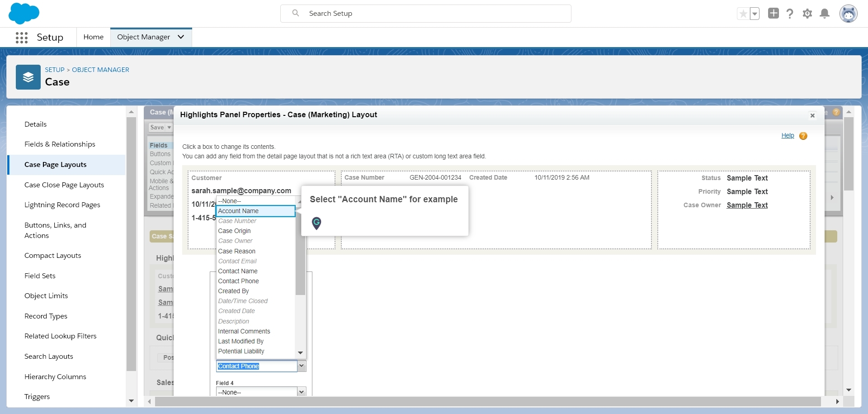The image size is (868, 414).
Task: Follow the OBJECT MANAGER breadcrumb link
Action: 100,70
